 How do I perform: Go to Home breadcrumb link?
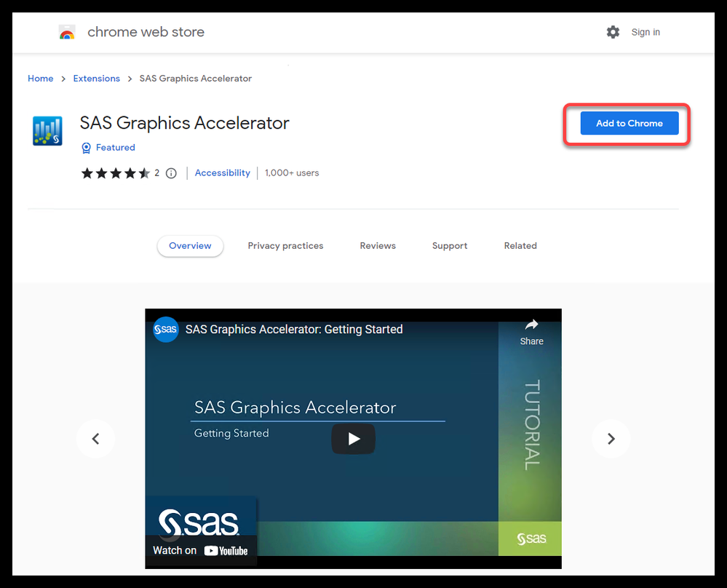[x=40, y=79]
